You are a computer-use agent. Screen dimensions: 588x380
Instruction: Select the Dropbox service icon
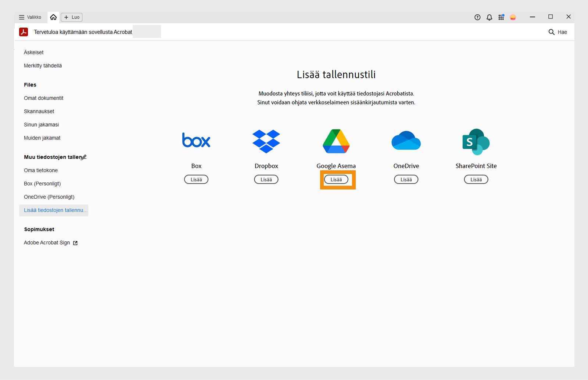coord(266,141)
